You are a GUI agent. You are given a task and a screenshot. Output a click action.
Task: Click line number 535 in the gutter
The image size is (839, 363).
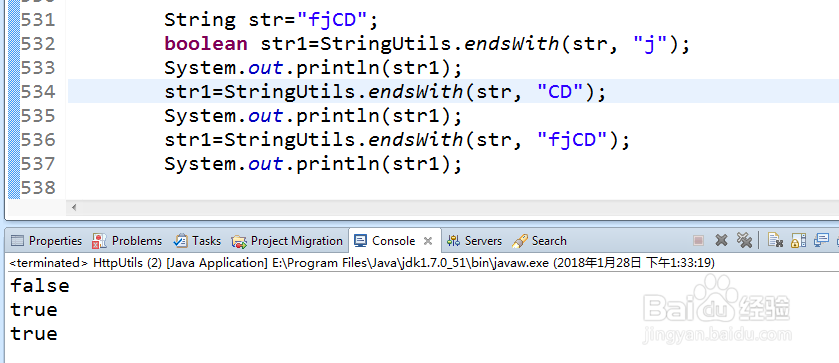pyautogui.click(x=37, y=116)
